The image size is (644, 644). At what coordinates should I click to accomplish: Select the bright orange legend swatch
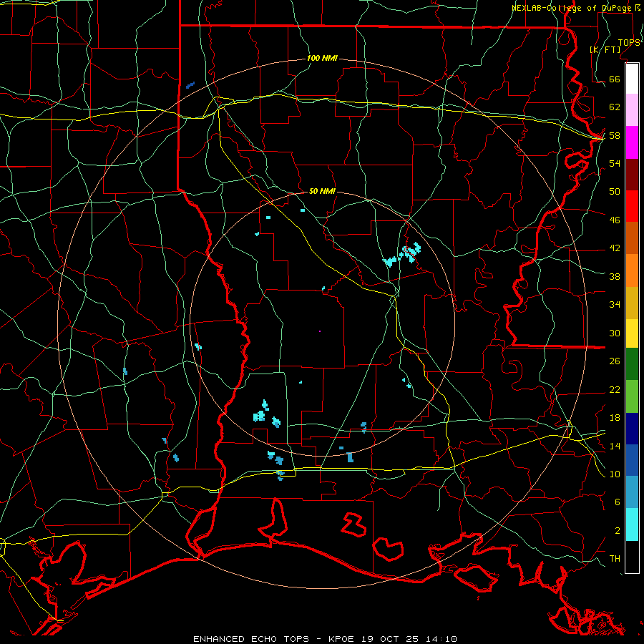[632, 270]
